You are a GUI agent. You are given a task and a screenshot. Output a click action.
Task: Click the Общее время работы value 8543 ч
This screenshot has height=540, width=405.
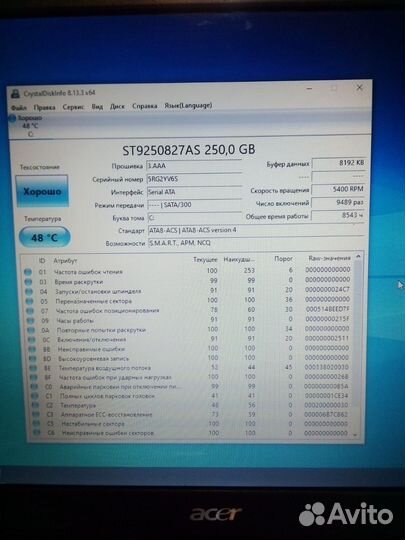pos(338,215)
